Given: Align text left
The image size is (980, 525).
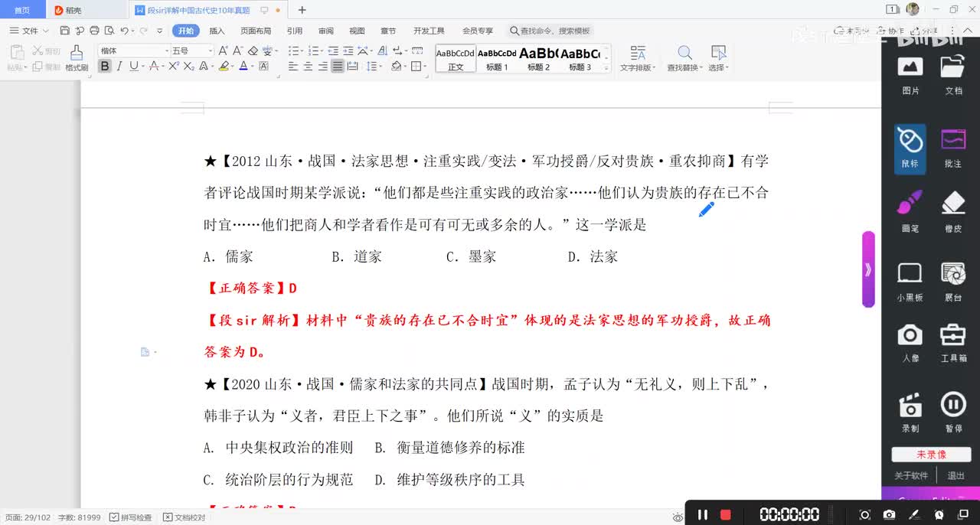Looking at the screenshot, I should [x=293, y=67].
